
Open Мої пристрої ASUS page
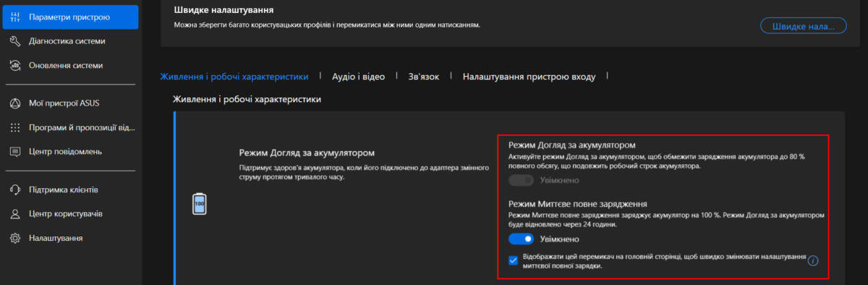69,103
